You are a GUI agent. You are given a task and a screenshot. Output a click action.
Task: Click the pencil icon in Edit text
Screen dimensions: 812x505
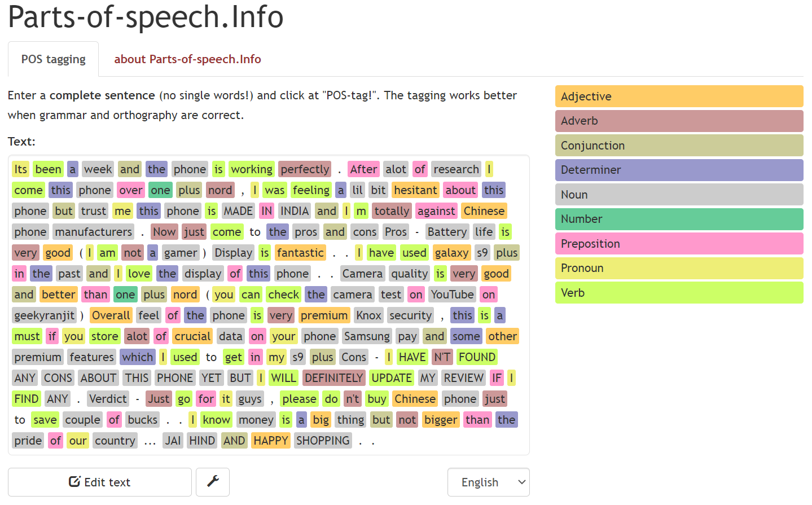coord(74,481)
